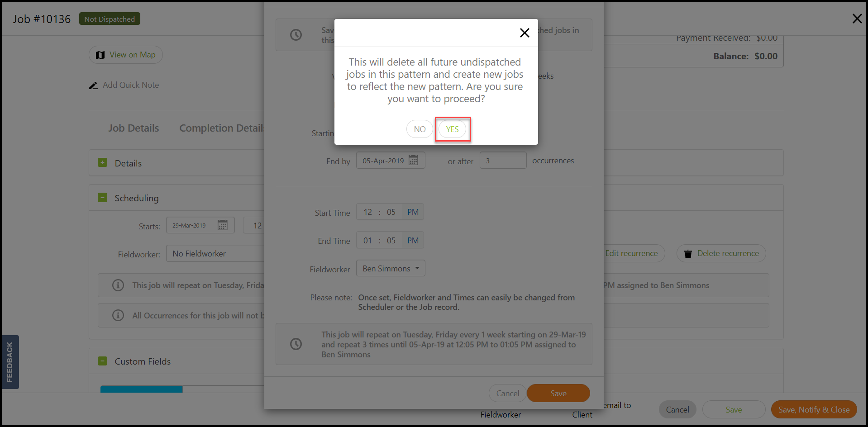Confirm with the YES button
The height and width of the screenshot is (427, 868).
click(x=452, y=129)
